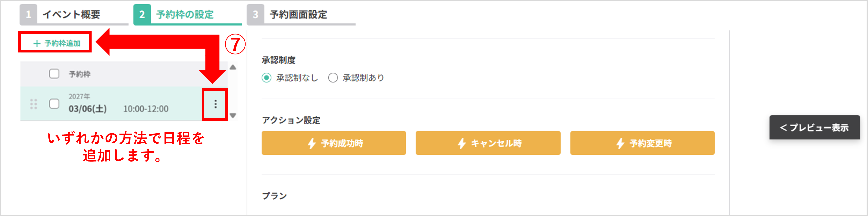The image size is (868, 216).
Task: Check the 予約枠 header checkbox
Action: tap(54, 74)
